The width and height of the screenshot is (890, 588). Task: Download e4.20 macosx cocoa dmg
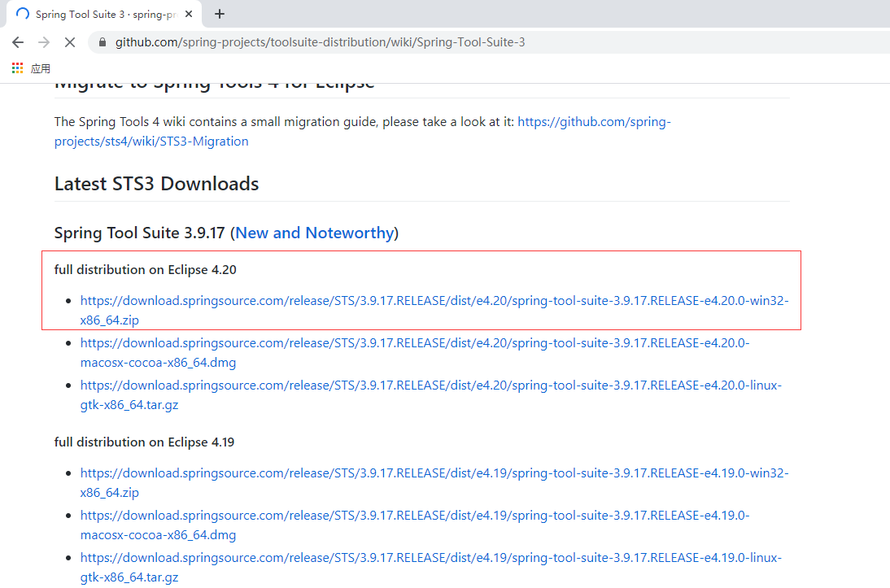point(415,352)
